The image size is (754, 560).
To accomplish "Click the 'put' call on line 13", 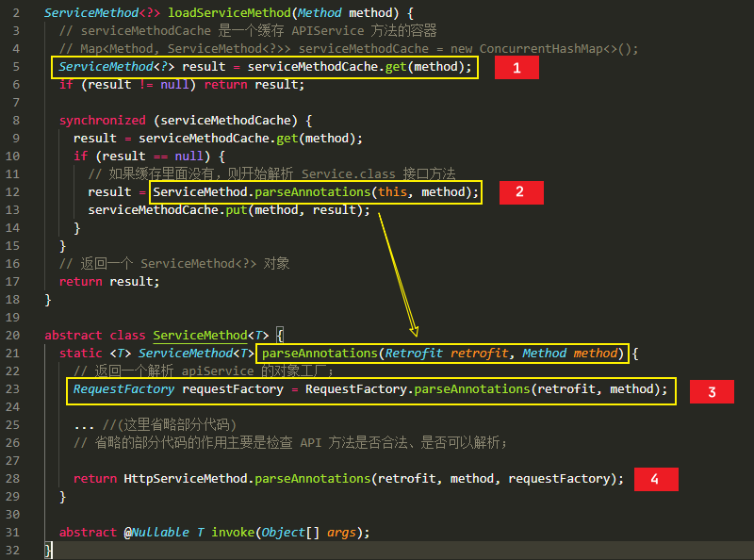I will click(x=237, y=210).
